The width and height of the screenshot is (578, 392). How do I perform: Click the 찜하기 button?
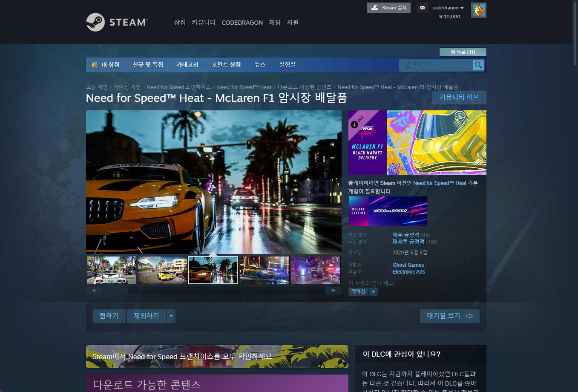[x=109, y=316]
